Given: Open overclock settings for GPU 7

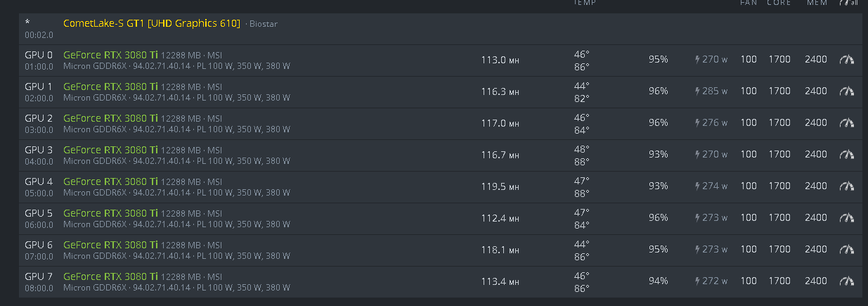Looking at the screenshot, I should pos(846,281).
